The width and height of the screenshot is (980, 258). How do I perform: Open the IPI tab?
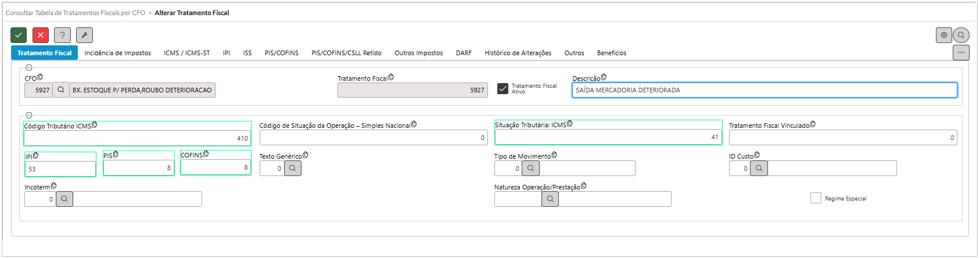(x=227, y=53)
